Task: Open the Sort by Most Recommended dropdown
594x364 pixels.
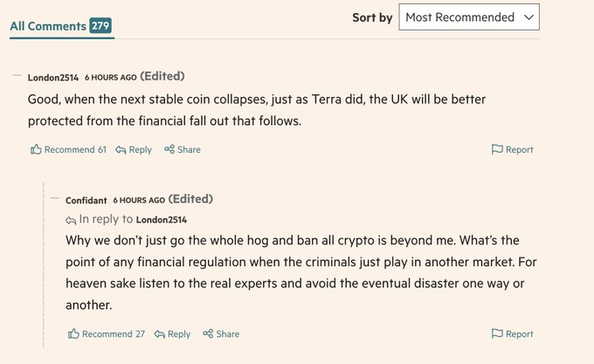Action: click(469, 17)
